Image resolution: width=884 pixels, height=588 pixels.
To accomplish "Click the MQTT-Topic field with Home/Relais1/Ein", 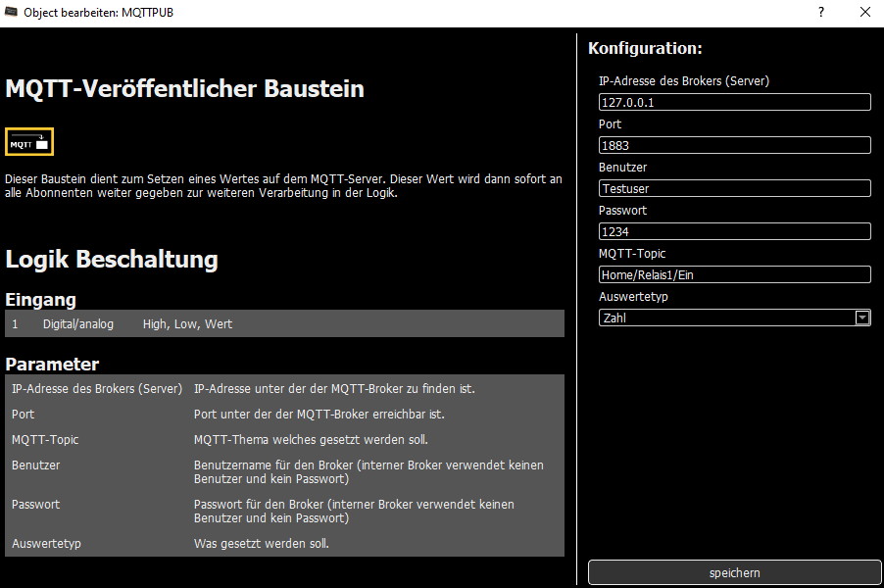I will (x=734, y=274).
